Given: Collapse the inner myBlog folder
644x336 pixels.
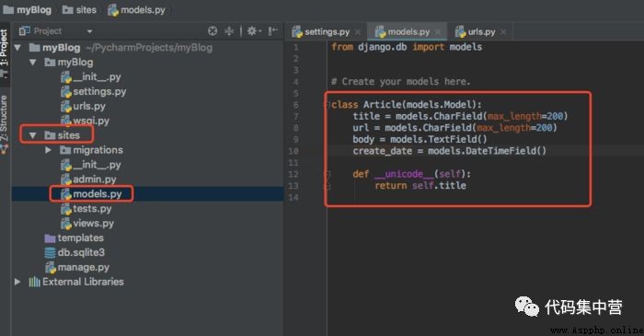Looking at the screenshot, I should [33, 63].
